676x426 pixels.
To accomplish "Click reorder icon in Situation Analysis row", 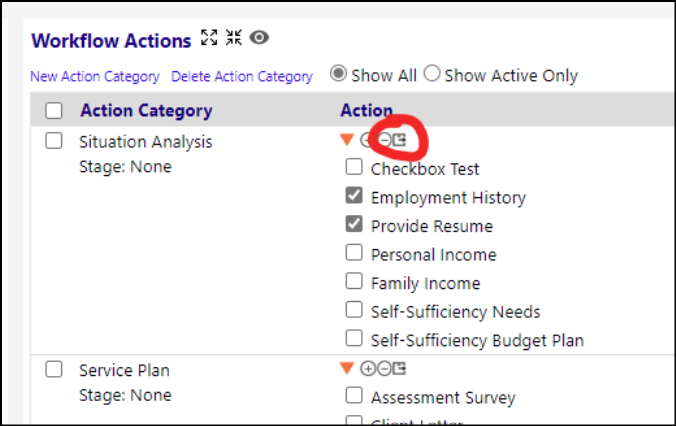I will click(x=399, y=140).
